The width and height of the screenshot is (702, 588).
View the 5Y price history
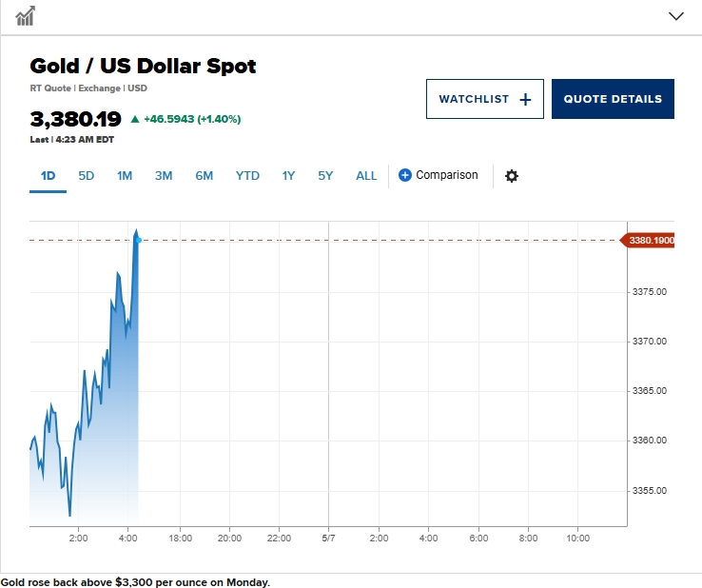pyautogui.click(x=325, y=176)
